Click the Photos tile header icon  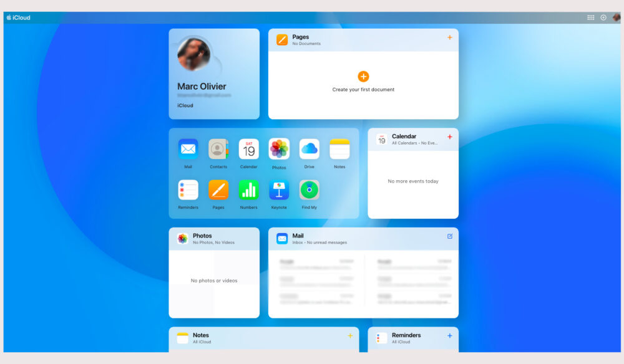click(x=183, y=239)
